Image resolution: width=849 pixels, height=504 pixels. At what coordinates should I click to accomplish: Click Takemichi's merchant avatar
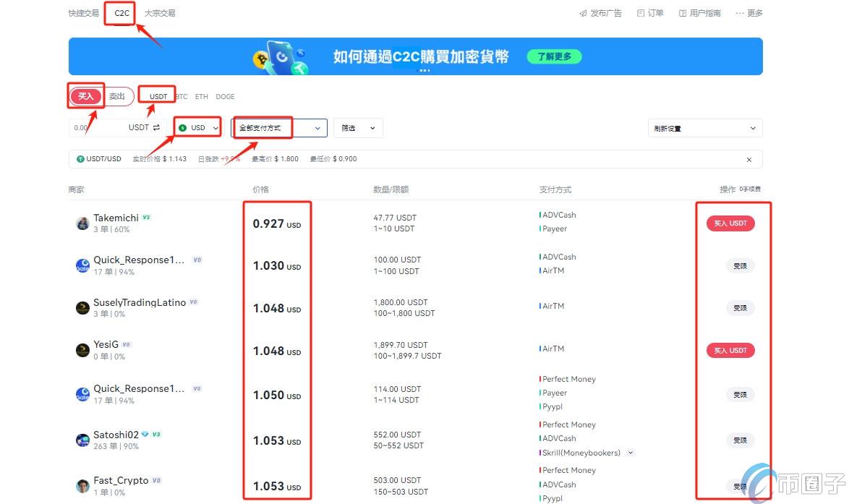(82, 222)
